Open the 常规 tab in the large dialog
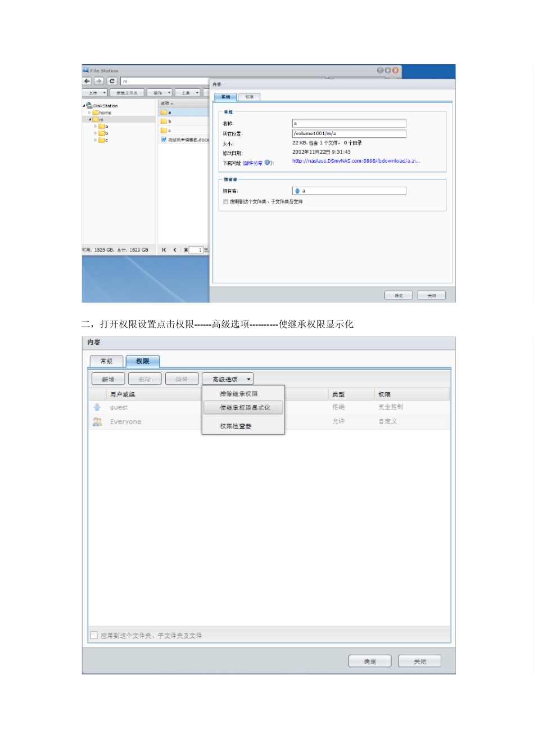The image size is (534, 756). [x=106, y=361]
